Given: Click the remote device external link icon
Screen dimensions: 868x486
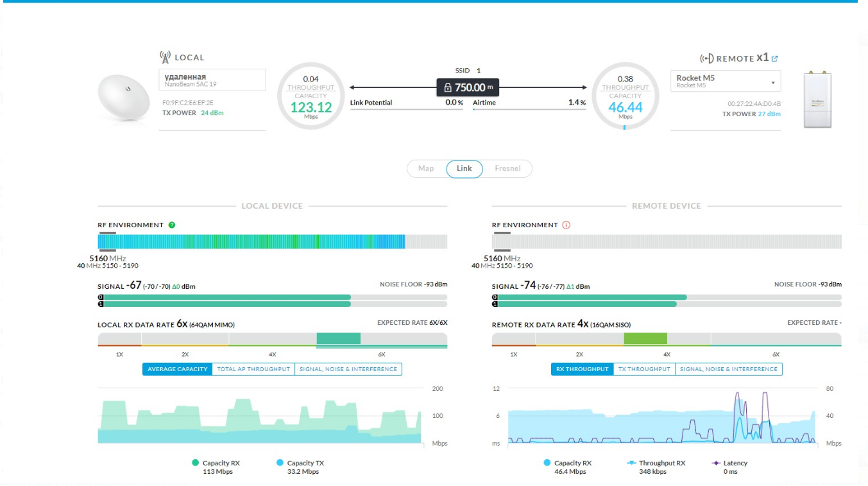Looking at the screenshot, I should pos(775,58).
